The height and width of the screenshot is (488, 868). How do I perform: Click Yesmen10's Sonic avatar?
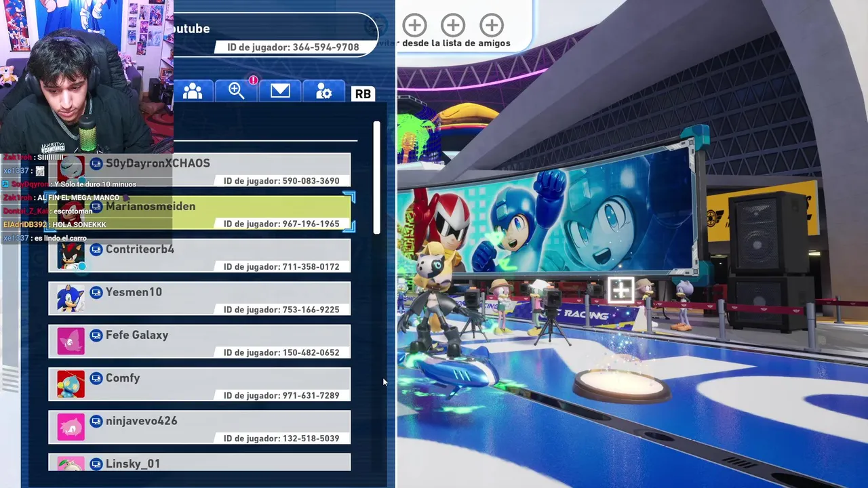point(71,299)
